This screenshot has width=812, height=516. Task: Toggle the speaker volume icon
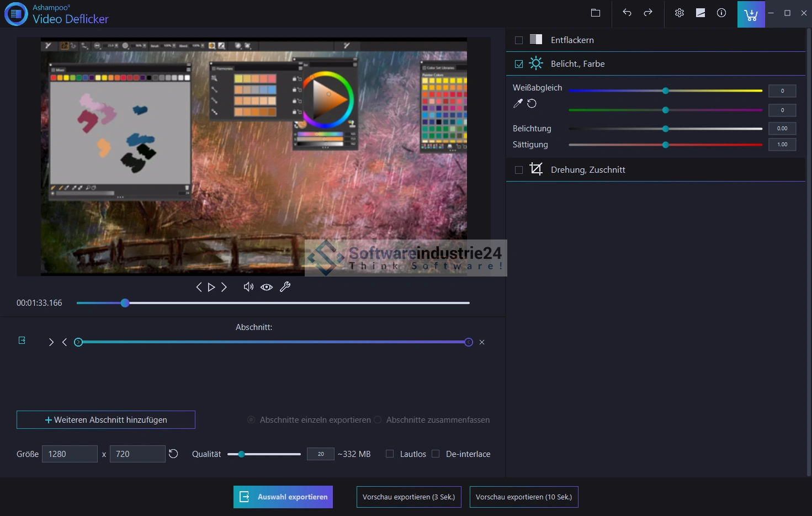248,287
